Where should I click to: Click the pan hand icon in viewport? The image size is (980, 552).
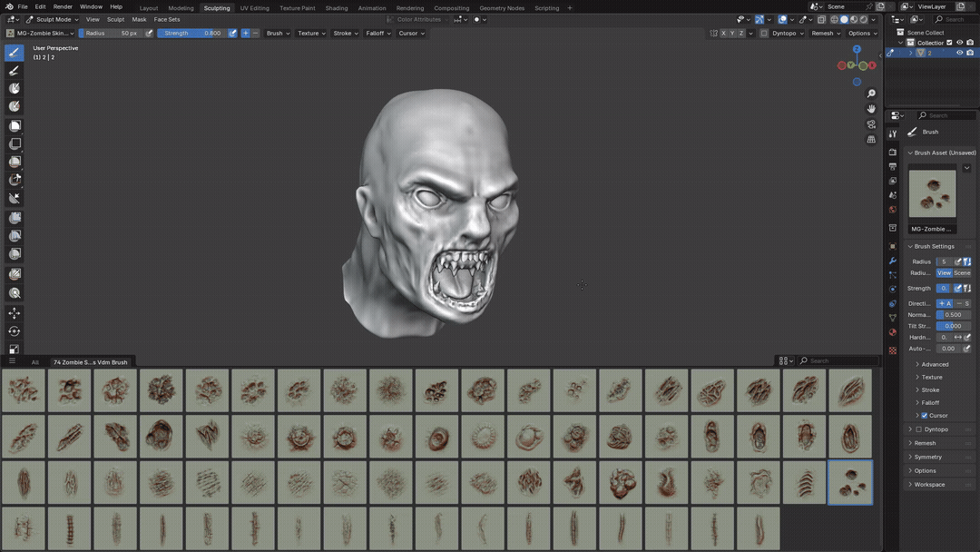(871, 109)
